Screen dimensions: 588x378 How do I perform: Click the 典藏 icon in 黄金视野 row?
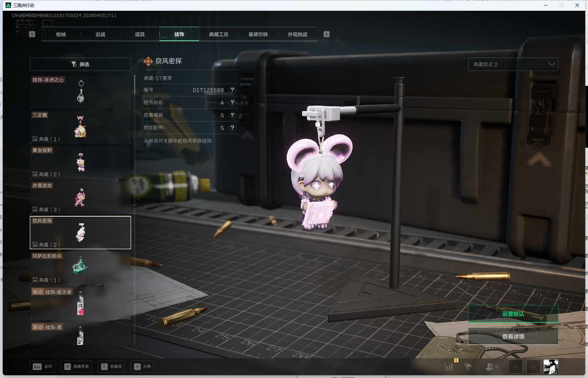point(35,174)
